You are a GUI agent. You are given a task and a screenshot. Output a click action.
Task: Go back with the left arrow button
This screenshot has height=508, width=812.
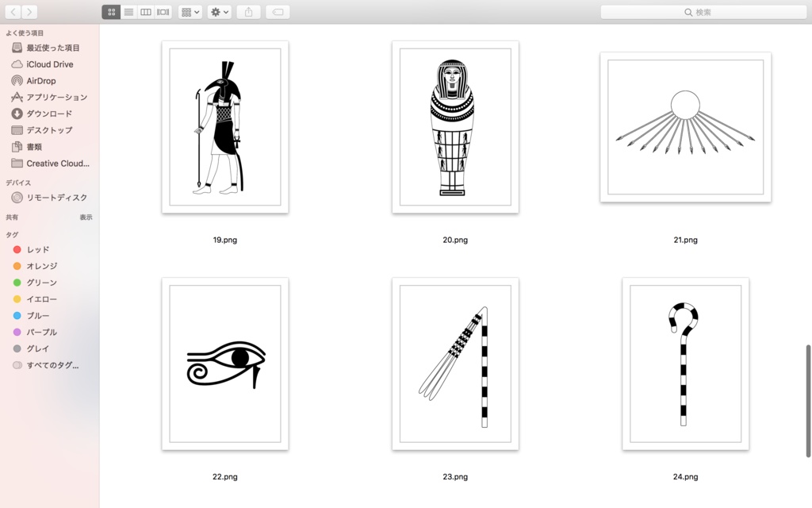(13, 12)
